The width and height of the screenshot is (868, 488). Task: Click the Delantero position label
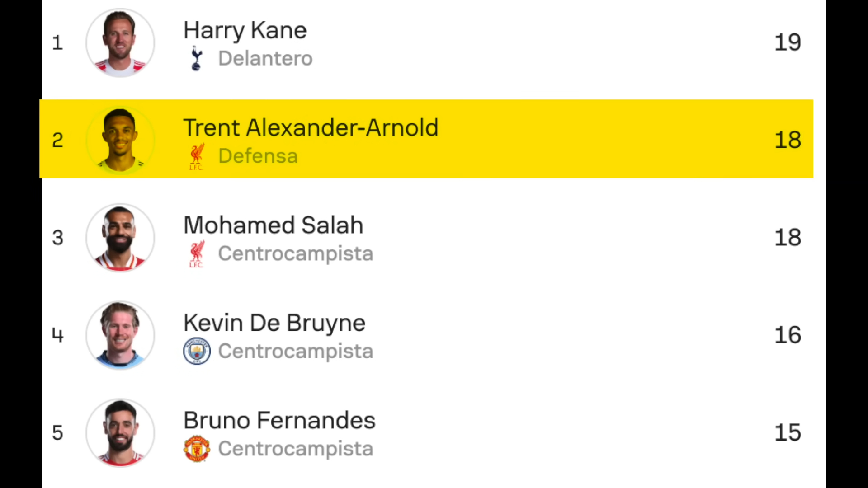coord(265,59)
